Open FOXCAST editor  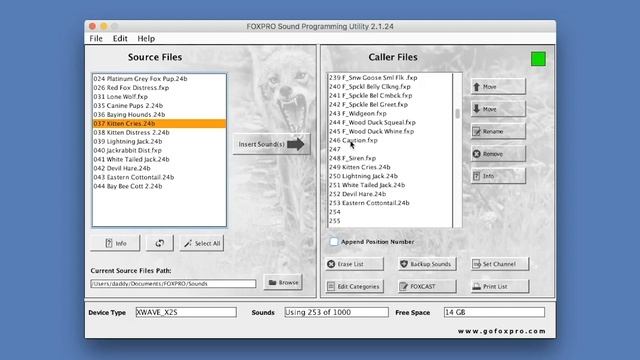tap(427, 287)
